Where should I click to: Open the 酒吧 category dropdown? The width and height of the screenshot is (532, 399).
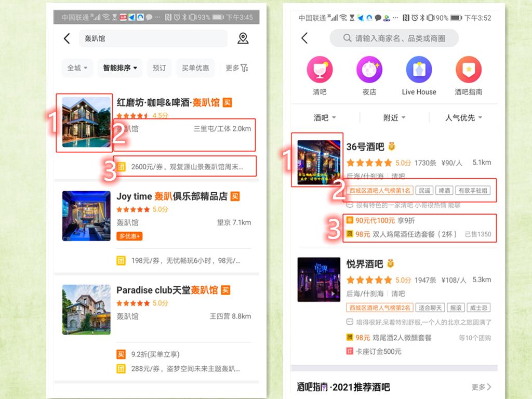pos(324,118)
